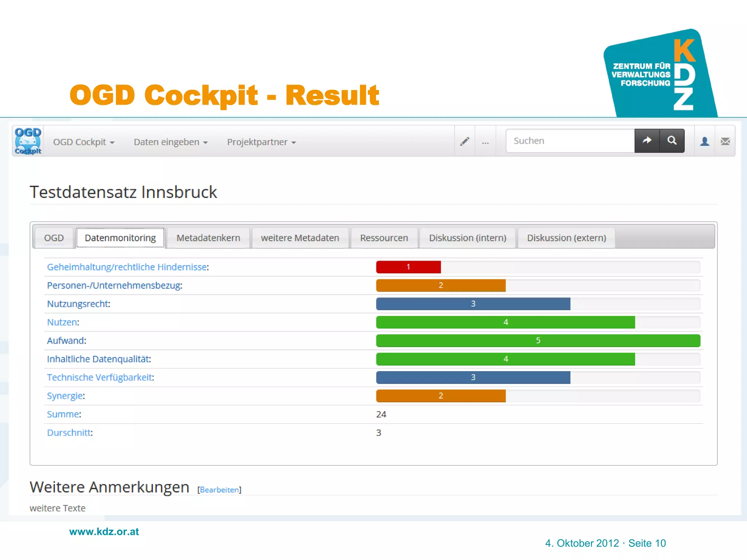Click the KDZ logo on the slide
Image resolution: width=747 pixels, height=560 pixels.
pyautogui.click(x=660, y=73)
